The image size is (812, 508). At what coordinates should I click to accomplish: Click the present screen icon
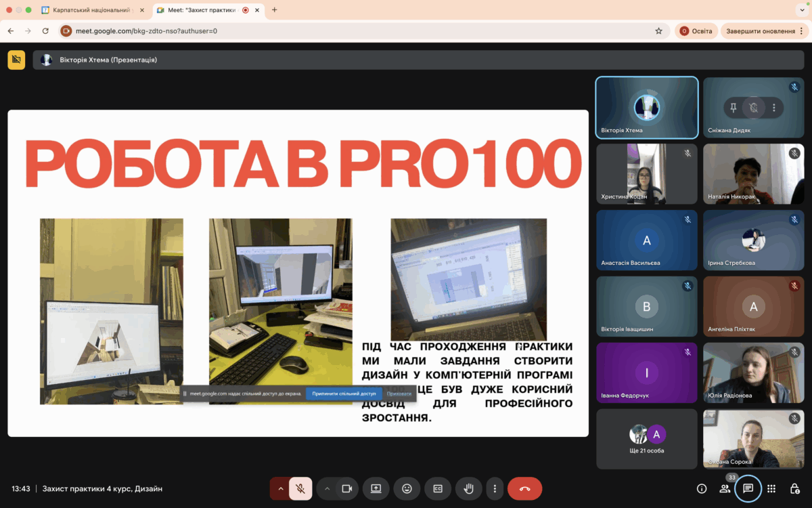point(376,488)
